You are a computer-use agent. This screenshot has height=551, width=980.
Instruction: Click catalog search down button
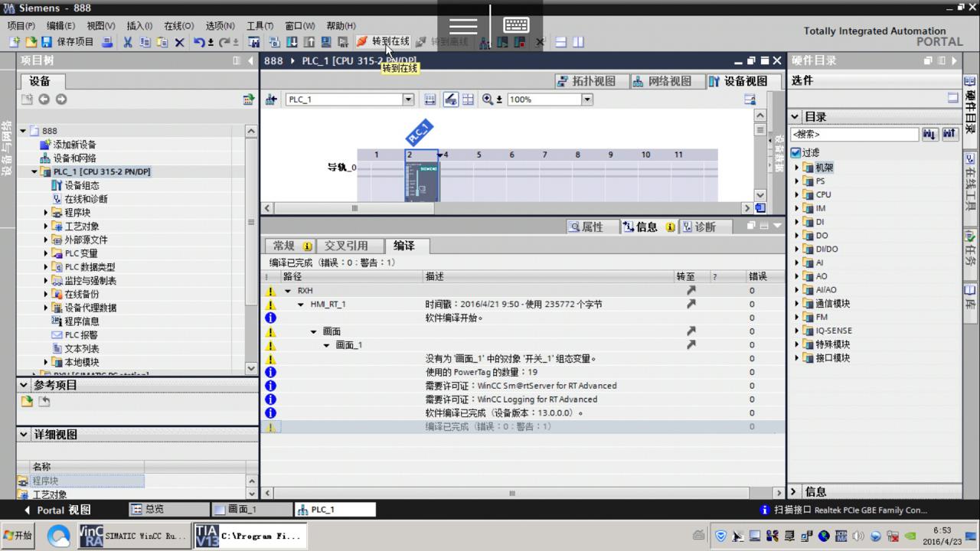[930, 135]
